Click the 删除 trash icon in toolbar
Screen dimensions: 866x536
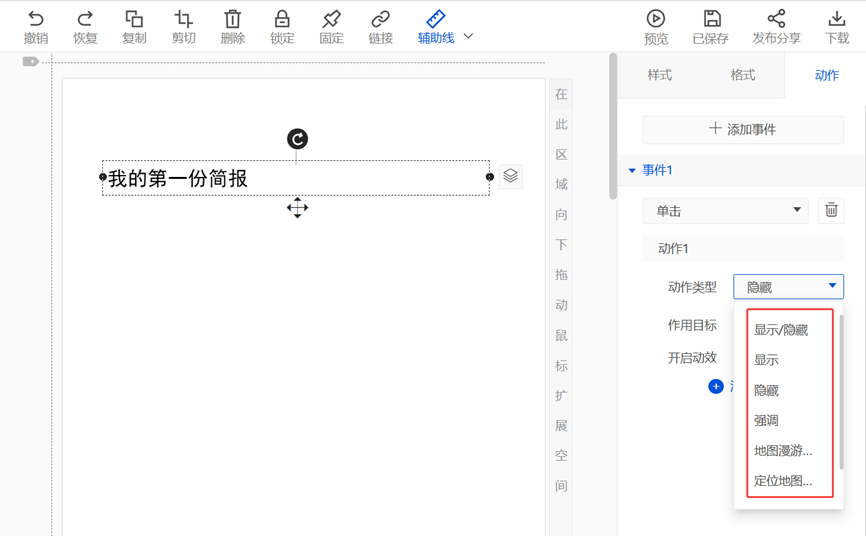(x=232, y=19)
